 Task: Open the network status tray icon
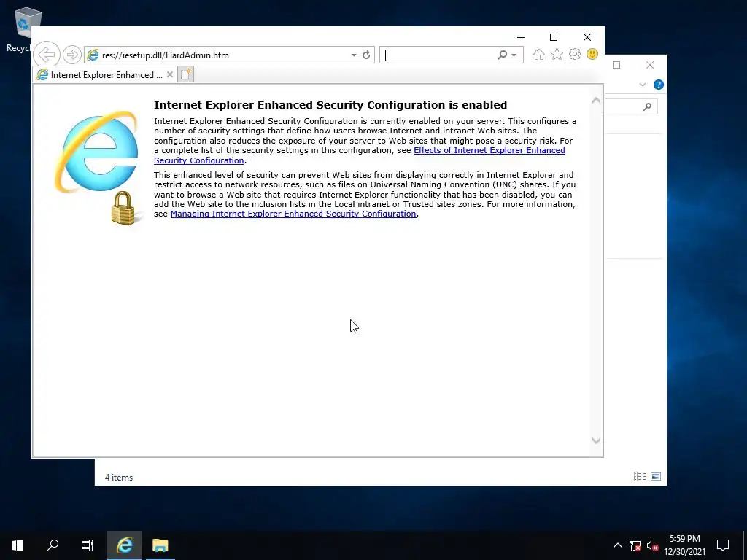pyautogui.click(x=635, y=545)
